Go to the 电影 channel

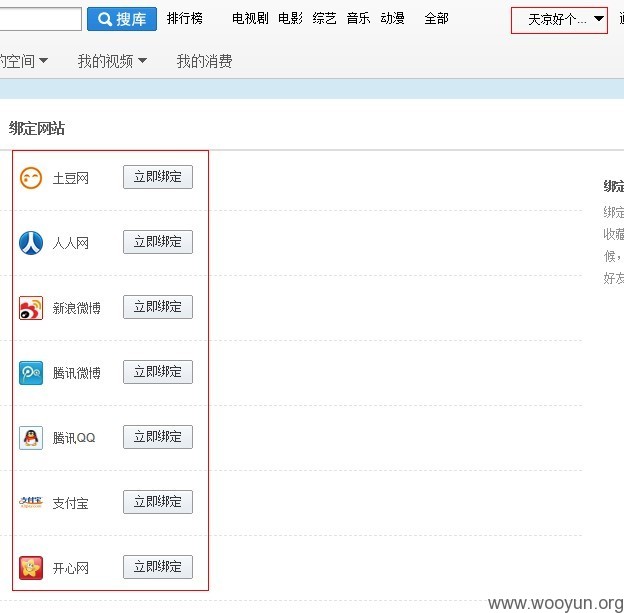[290, 18]
